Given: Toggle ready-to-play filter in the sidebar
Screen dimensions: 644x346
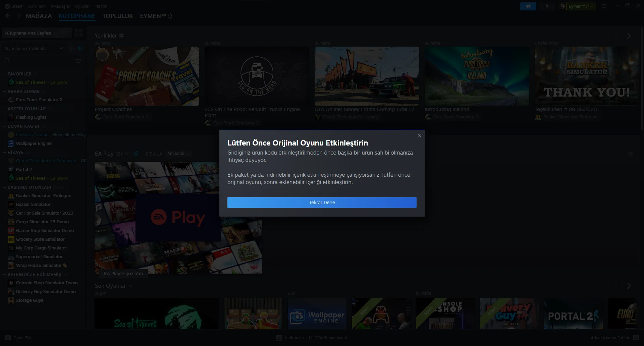Looking at the screenshot, I should [80, 48].
